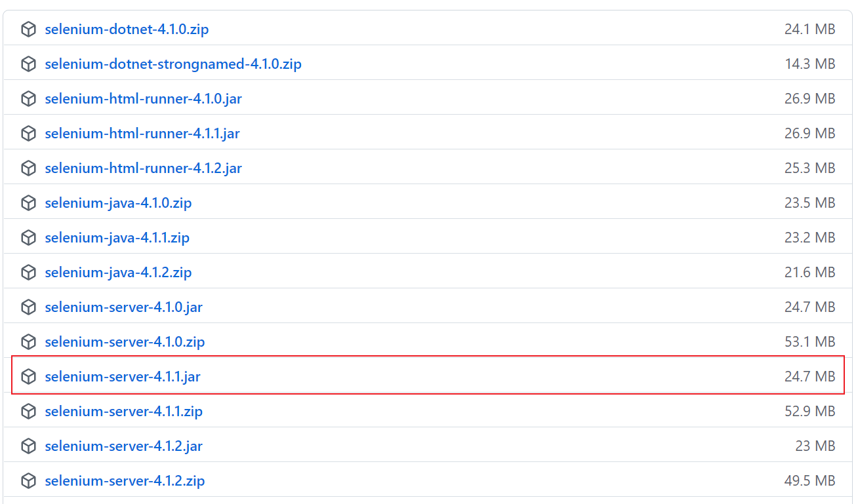This screenshot has height=504, width=858.
Task: Download selenium-server-4.1.2.jar
Action: 123,446
